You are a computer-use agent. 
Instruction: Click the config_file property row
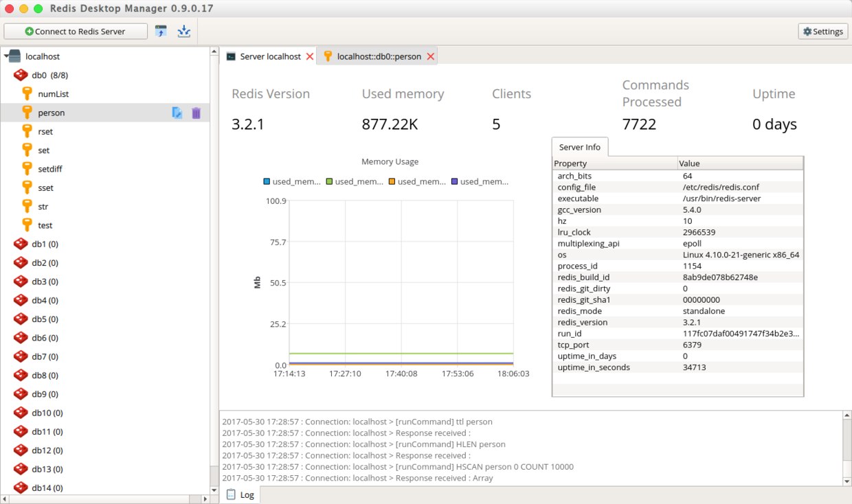(x=677, y=187)
